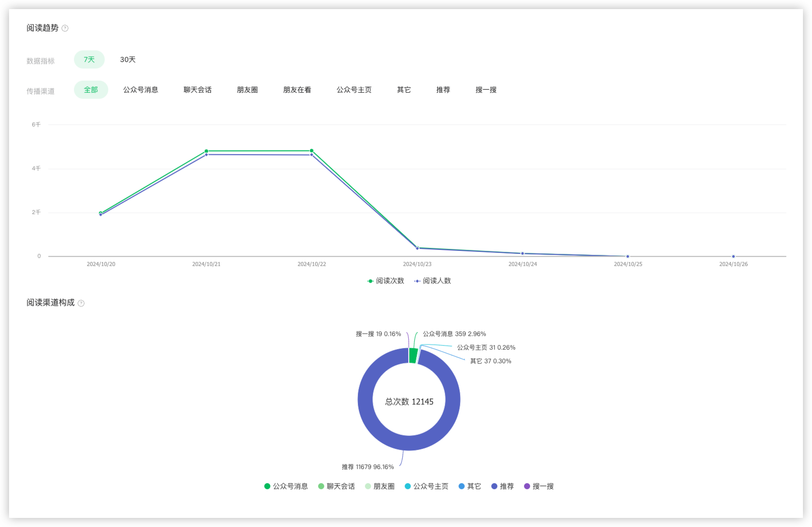Screen dimensions: 812x527
Task: Click green 公众号消息 legend swatch
Action: click(x=267, y=486)
